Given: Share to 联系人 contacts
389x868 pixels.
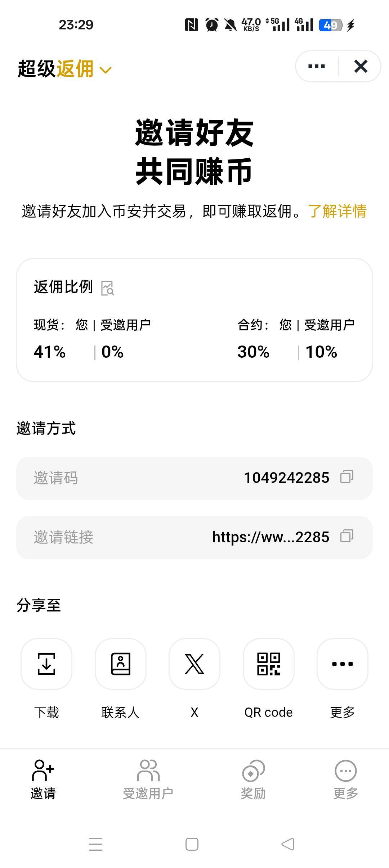Looking at the screenshot, I should coord(121,664).
